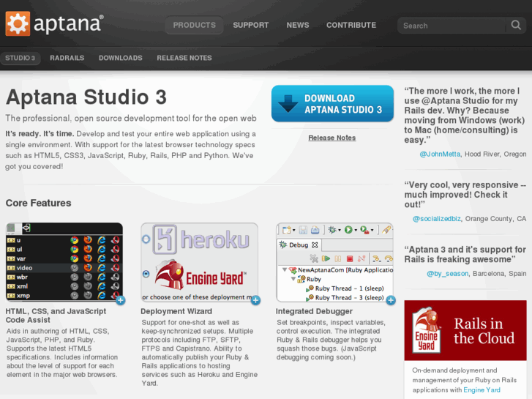Click the Engine Yard red mascot image
This screenshot has width=532, height=399.
click(170, 275)
